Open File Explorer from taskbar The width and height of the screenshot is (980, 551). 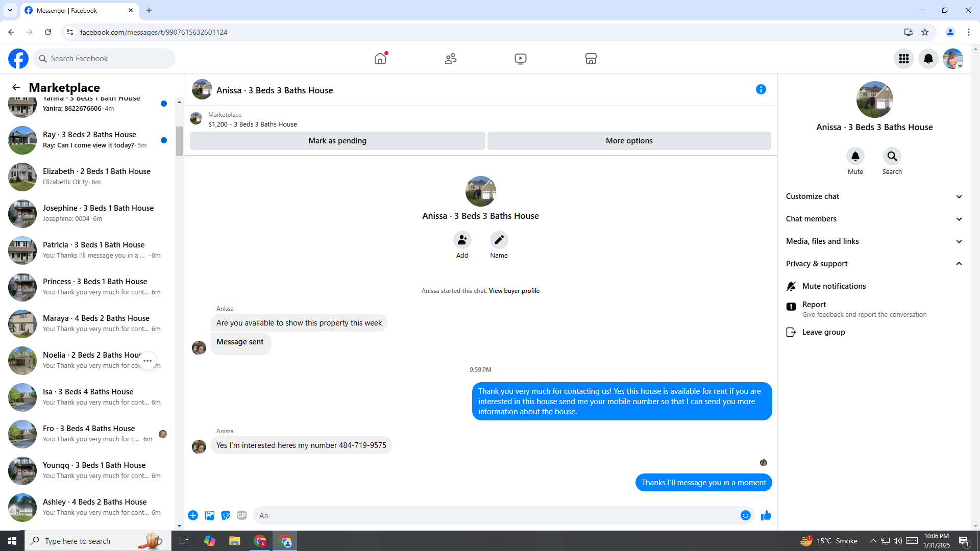234,541
